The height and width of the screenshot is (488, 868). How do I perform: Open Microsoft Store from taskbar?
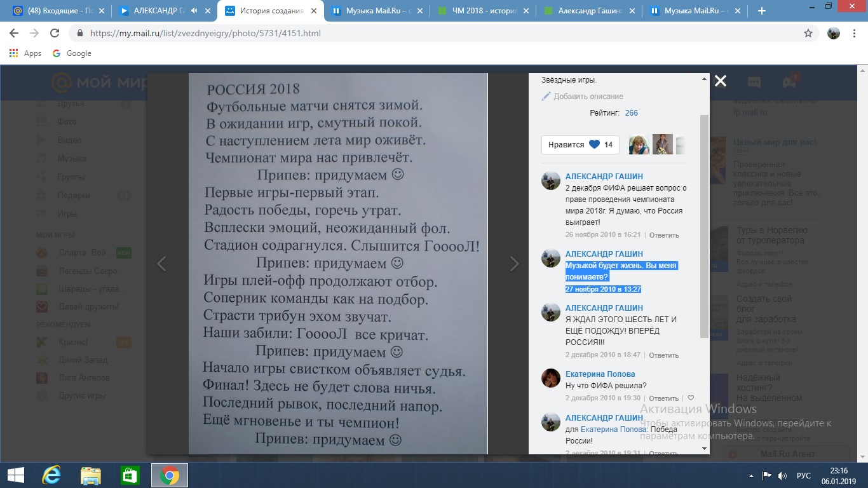[130, 475]
